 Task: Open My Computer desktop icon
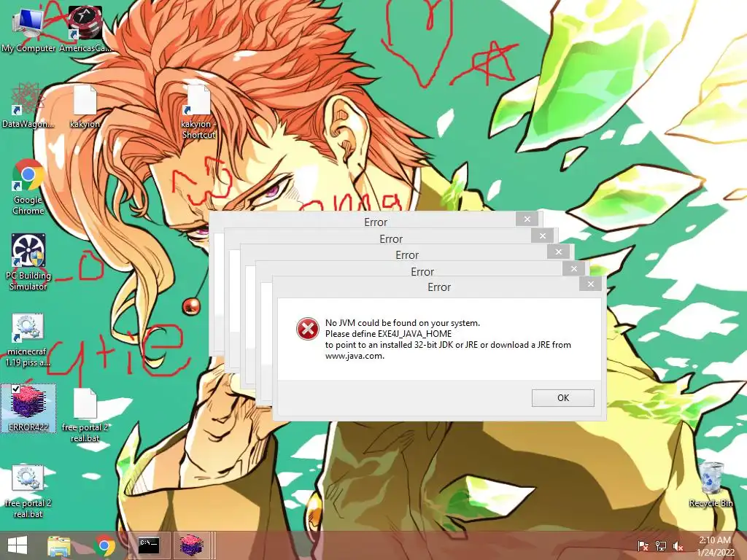(x=28, y=28)
